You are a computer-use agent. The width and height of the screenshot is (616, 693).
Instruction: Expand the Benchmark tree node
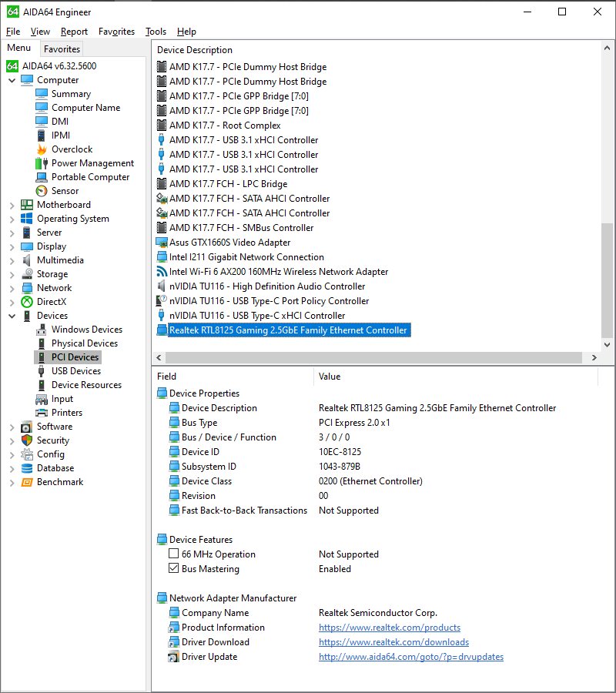[12, 483]
